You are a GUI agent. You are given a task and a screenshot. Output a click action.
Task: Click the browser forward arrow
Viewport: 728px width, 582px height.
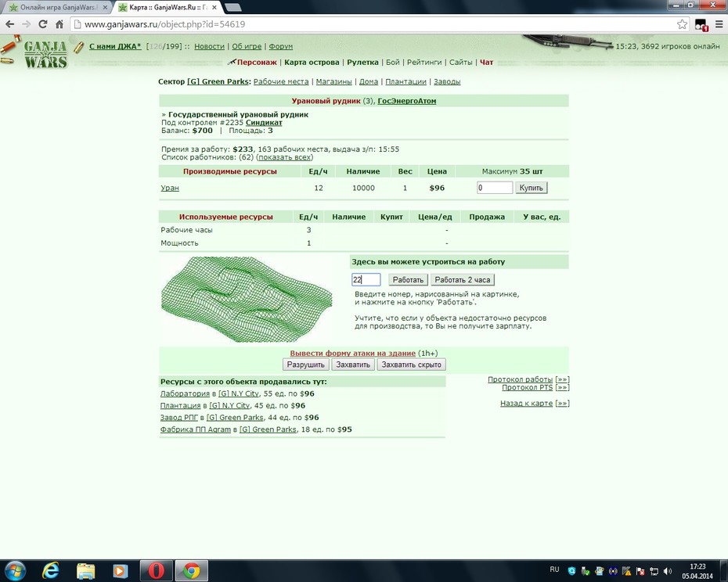coord(27,24)
